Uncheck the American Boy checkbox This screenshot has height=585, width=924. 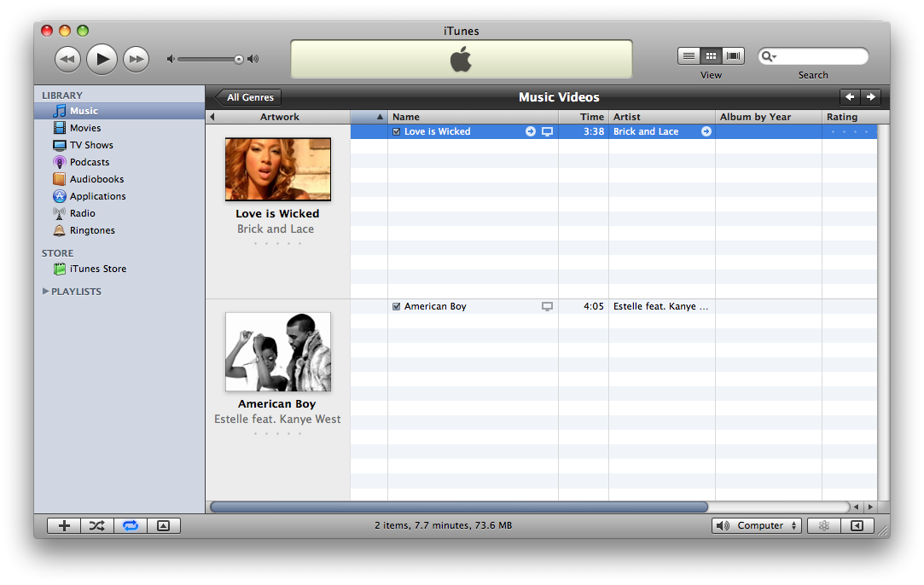pyautogui.click(x=397, y=306)
